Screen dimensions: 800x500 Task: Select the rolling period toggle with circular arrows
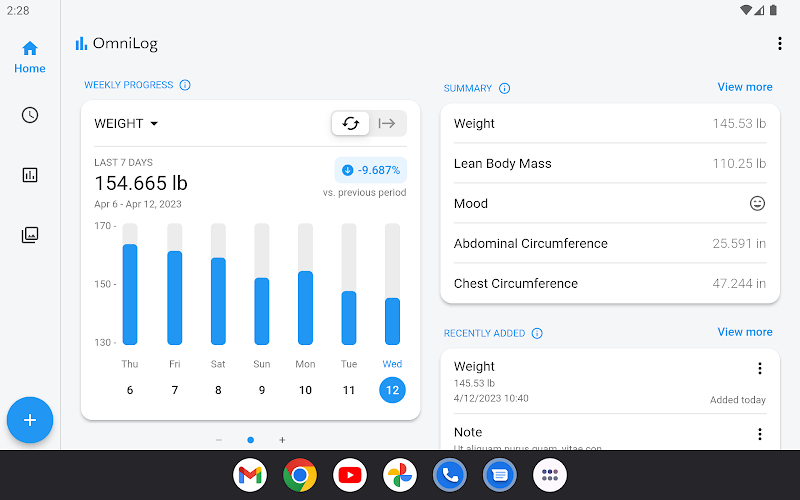click(351, 123)
